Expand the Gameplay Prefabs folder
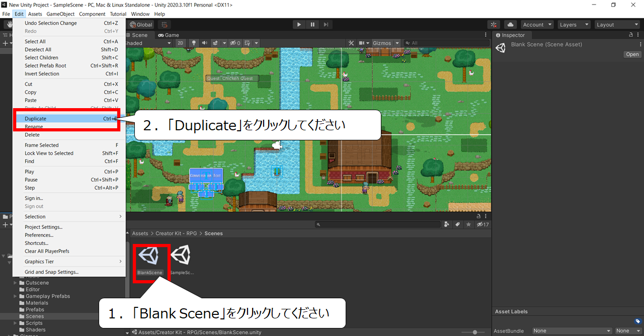The height and width of the screenshot is (336, 644). tap(15, 296)
